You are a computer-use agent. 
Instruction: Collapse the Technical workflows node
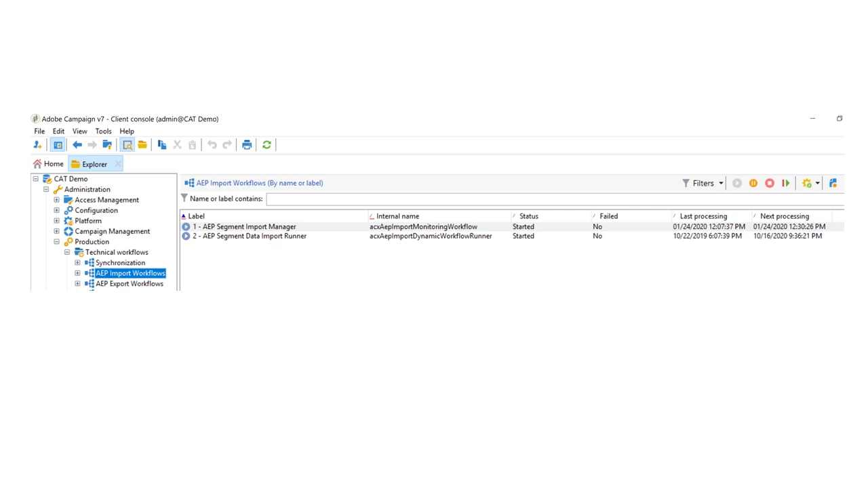[x=67, y=252]
